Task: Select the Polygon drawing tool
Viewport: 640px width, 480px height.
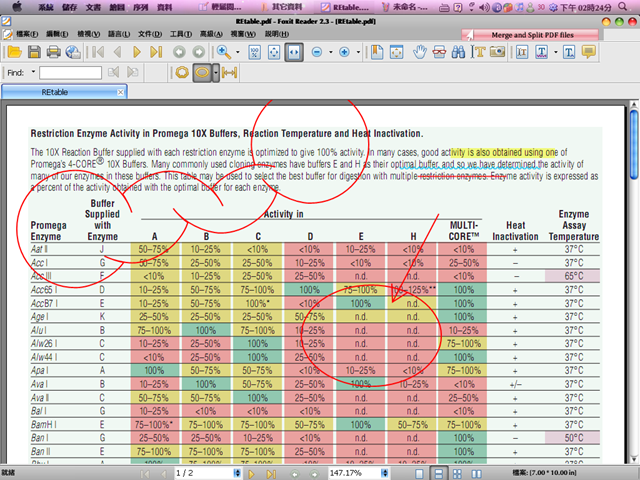Action: pos(182,73)
